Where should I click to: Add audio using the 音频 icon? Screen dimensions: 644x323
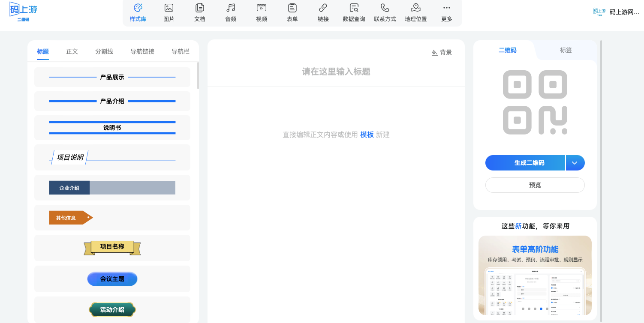[231, 13]
